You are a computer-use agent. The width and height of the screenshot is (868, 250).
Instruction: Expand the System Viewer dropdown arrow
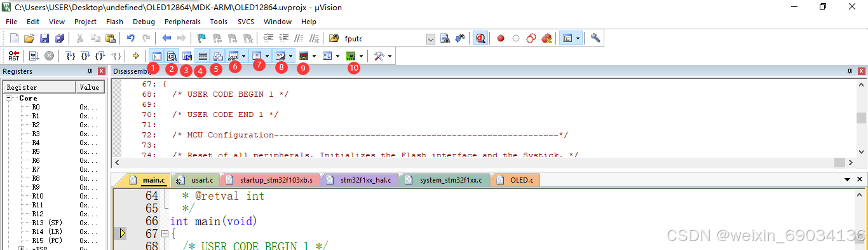pos(361,56)
